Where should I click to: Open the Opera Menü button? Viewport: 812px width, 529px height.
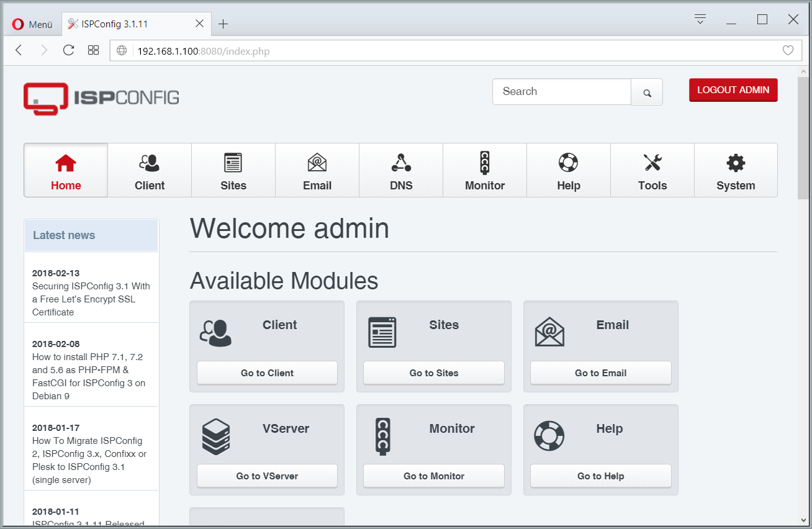pos(32,24)
